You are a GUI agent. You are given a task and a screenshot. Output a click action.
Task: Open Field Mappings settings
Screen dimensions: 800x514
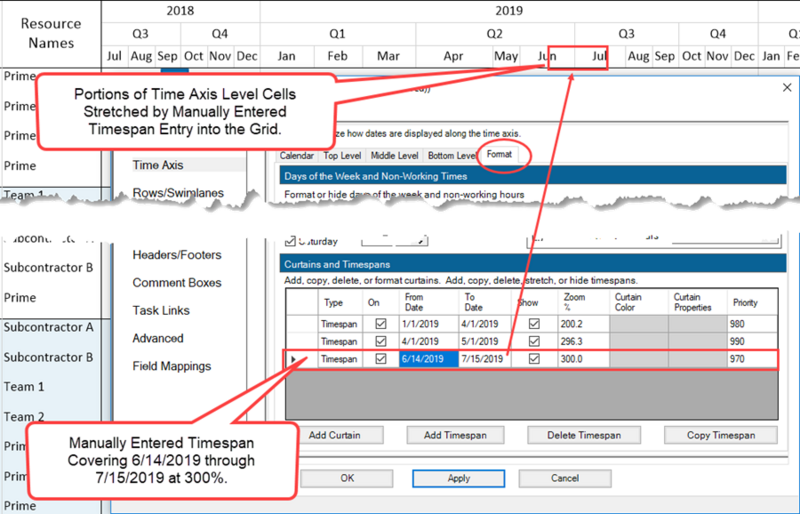click(171, 366)
